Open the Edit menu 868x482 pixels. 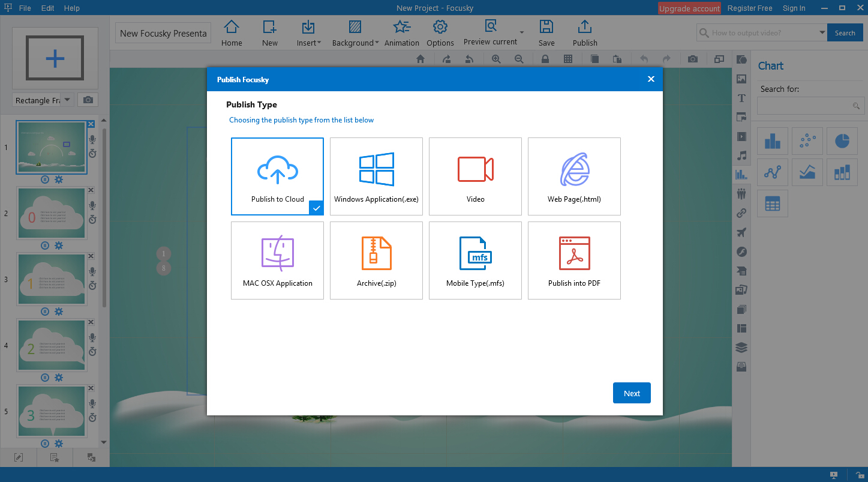click(x=48, y=8)
